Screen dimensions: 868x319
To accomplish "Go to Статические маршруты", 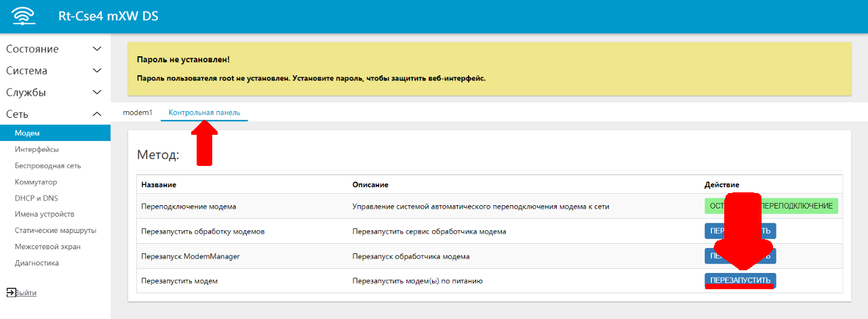I will tap(56, 230).
